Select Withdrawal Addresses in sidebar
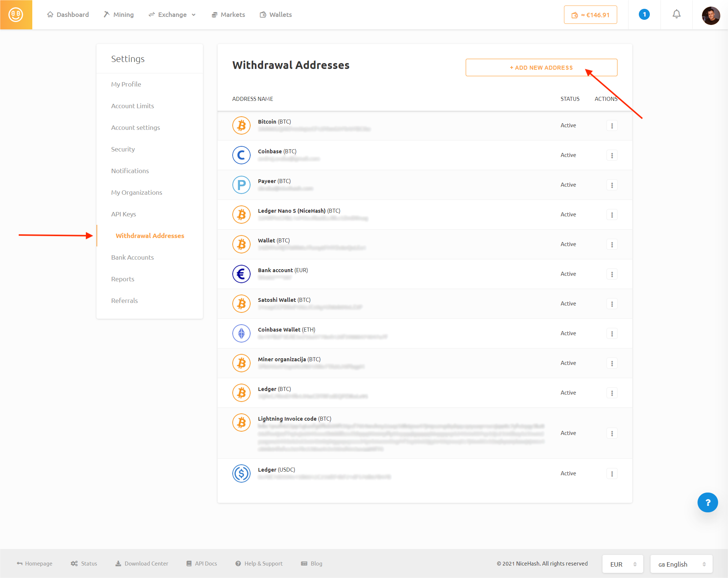Image resolution: width=728 pixels, height=578 pixels. click(x=150, y=236)
